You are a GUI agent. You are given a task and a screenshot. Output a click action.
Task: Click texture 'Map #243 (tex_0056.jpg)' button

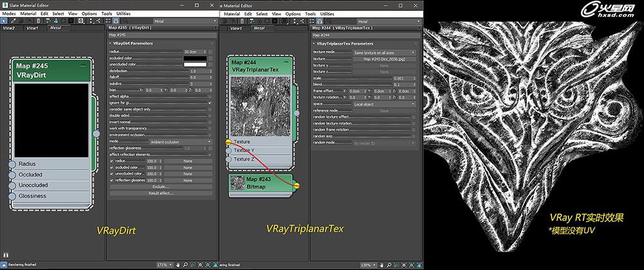pos(384,59)
